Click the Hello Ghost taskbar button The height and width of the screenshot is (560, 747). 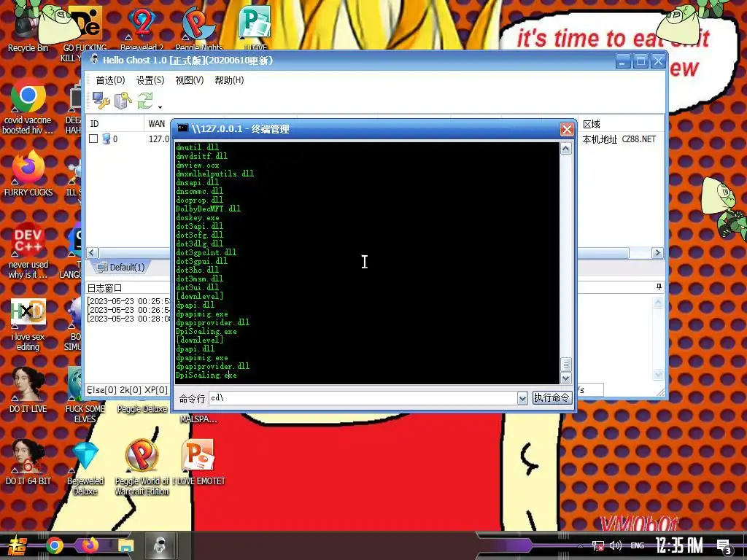pos(160,545)
